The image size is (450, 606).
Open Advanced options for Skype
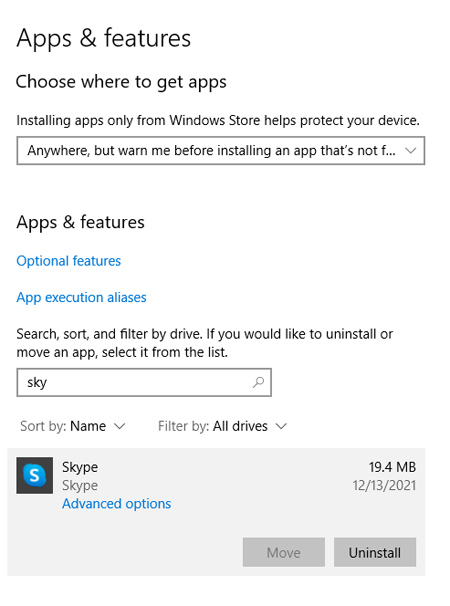click(116, 504)
